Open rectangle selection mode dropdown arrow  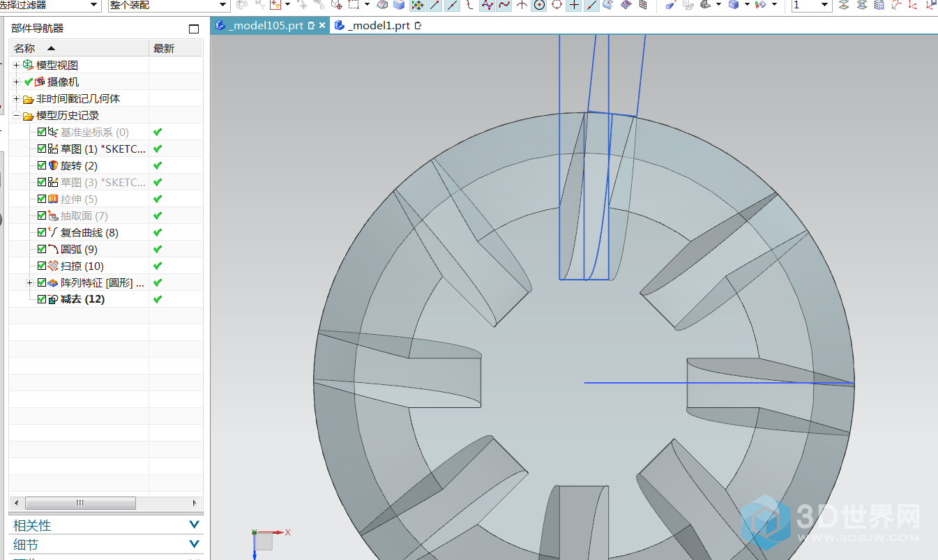(367, 5)
